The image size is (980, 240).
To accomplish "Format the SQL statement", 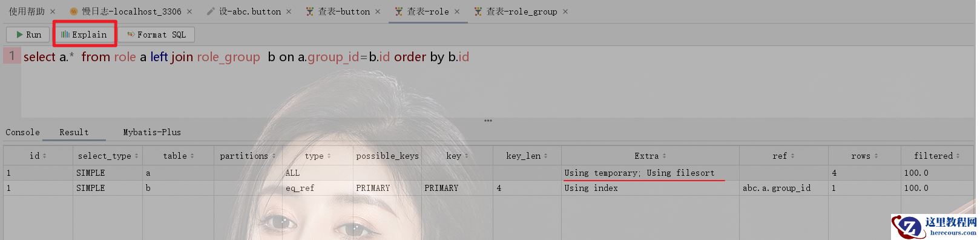I will coord(156,35).
